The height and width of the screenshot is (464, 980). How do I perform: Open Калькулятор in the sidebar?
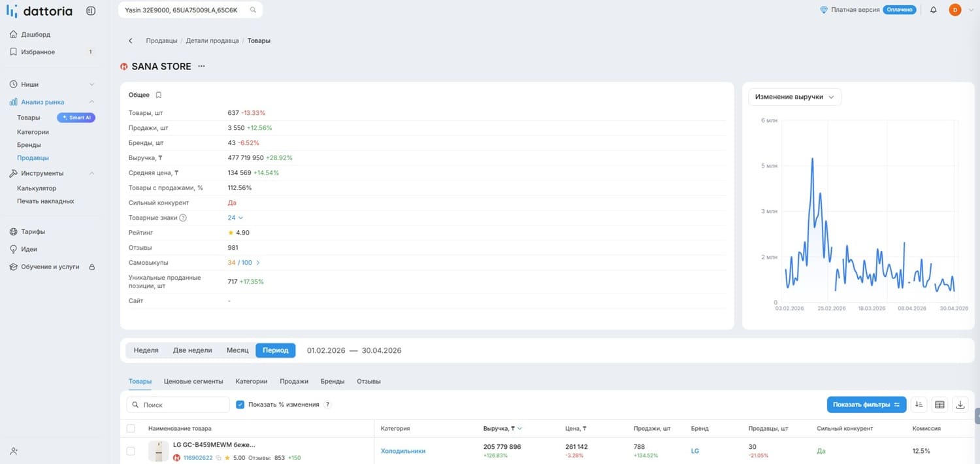37,188
